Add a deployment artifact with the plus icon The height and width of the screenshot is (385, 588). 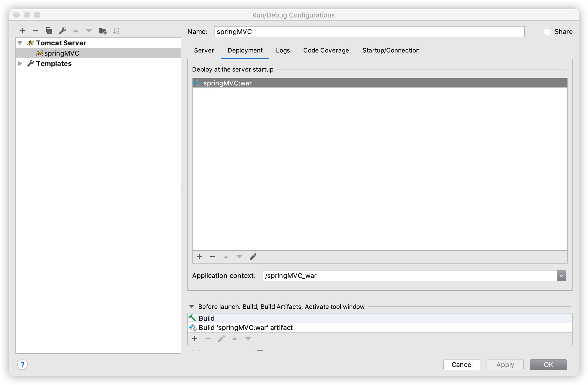[199, 257]
